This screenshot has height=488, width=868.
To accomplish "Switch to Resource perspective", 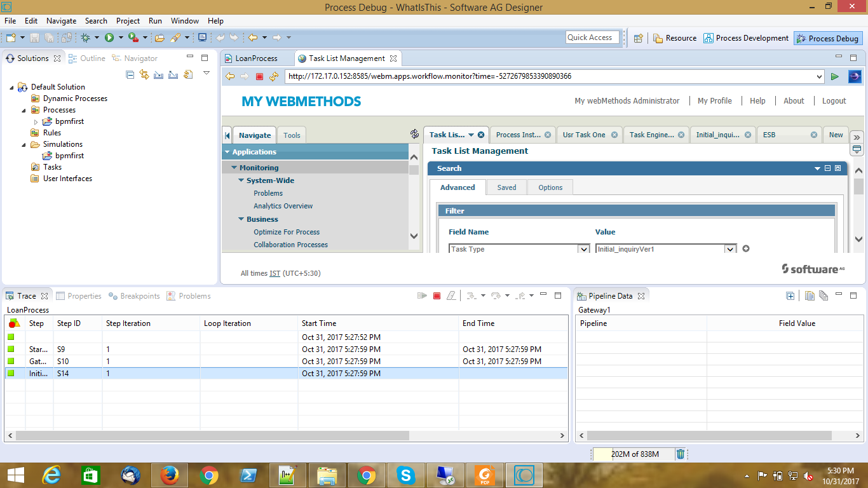I will (x=675, y=38).
